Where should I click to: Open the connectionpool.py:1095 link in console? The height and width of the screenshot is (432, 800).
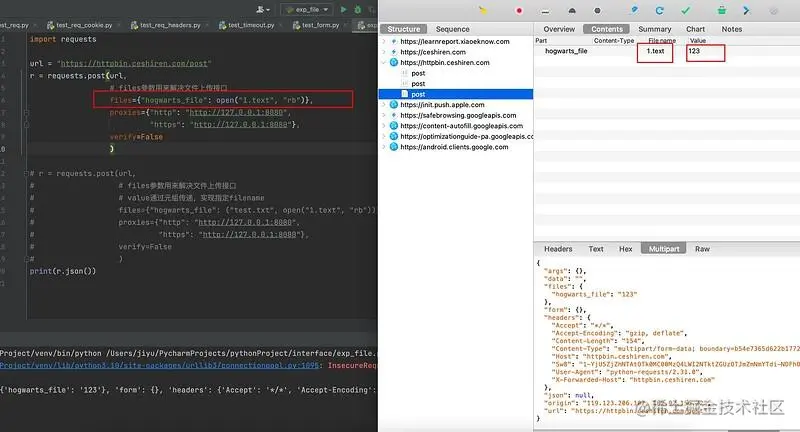click(x=160, y=365)
